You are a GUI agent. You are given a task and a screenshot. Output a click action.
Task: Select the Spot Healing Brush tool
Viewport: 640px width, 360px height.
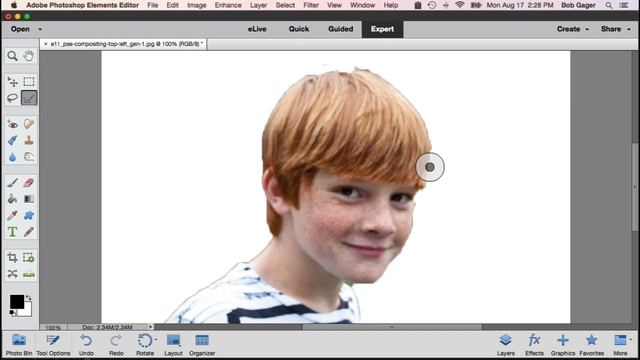tap(29, 124)
